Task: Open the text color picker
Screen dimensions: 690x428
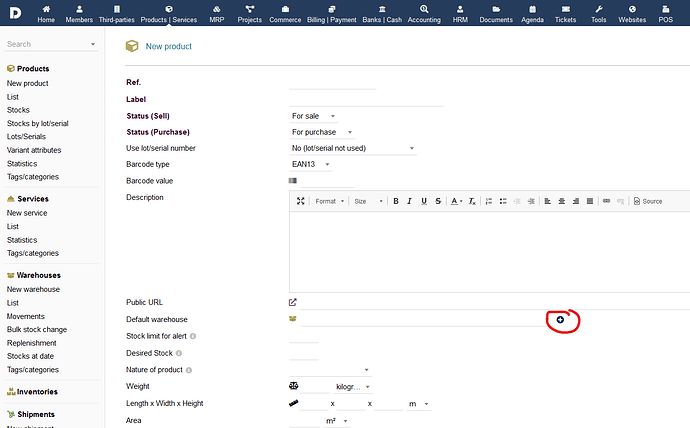Action: 456,201
